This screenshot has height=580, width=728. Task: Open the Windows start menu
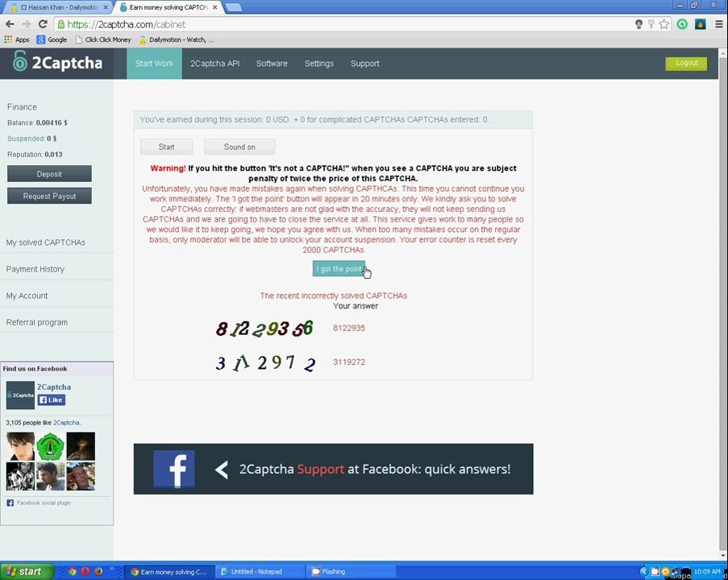point(27,572)
